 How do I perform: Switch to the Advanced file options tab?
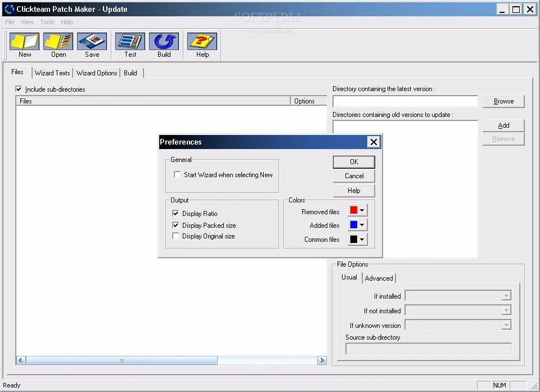379,278
